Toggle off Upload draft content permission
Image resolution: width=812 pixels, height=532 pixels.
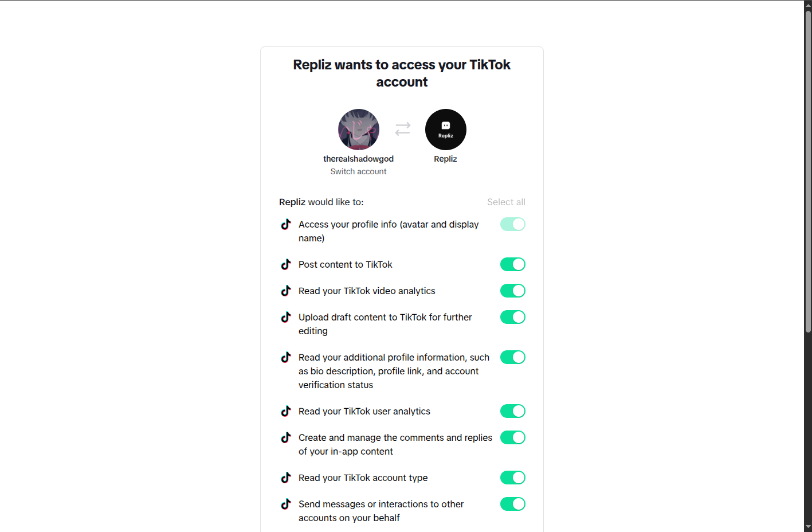(512, 317)
